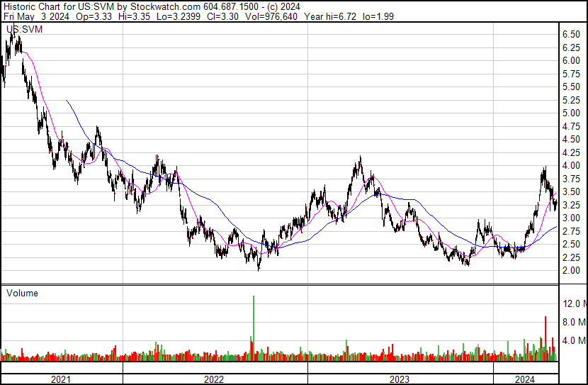Click the 4.25 price axis label
588x385 pixels.
coord(571,152)
